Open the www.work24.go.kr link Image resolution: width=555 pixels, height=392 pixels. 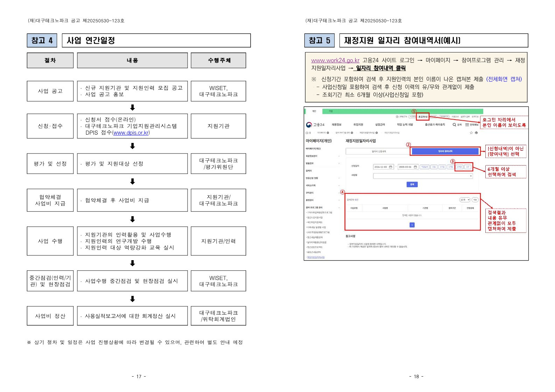(335, 60)
